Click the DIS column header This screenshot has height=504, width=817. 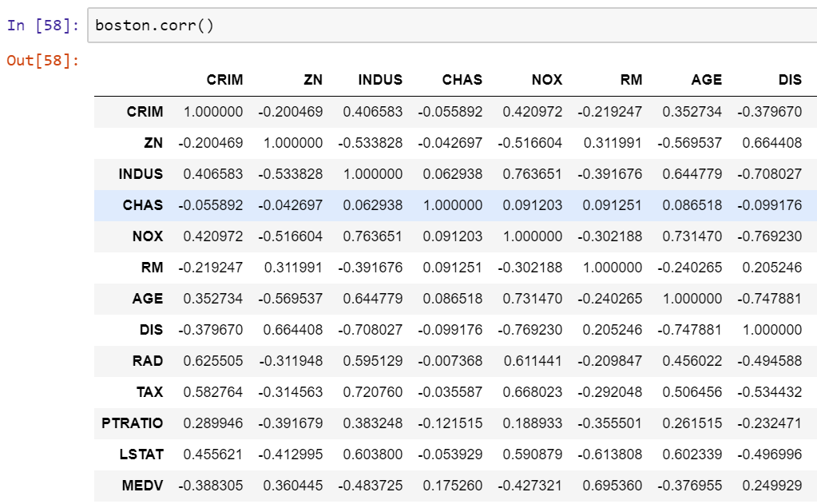(x=790, y=80)
